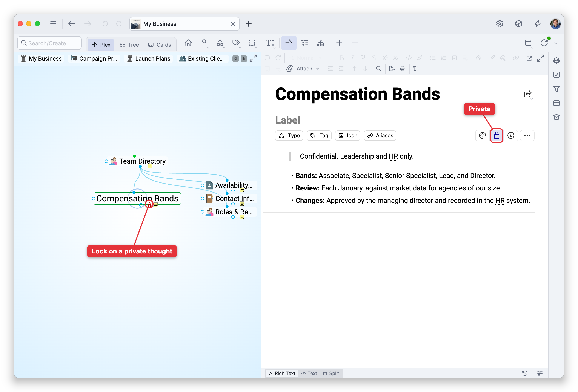Select the Plex normal layout button

tap(289, 43)
